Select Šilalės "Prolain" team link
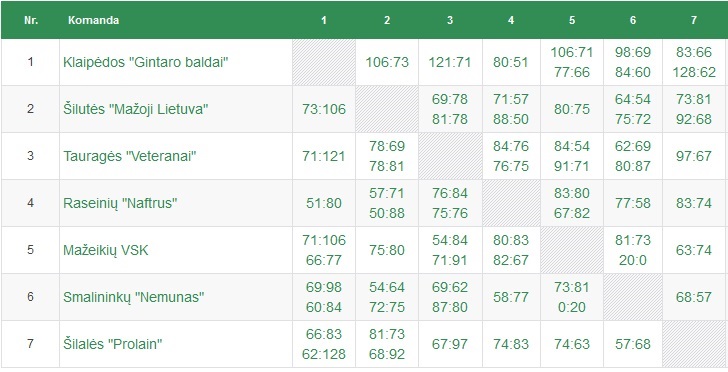The height and width of the screenshot is (372, 728). (112, 344)
